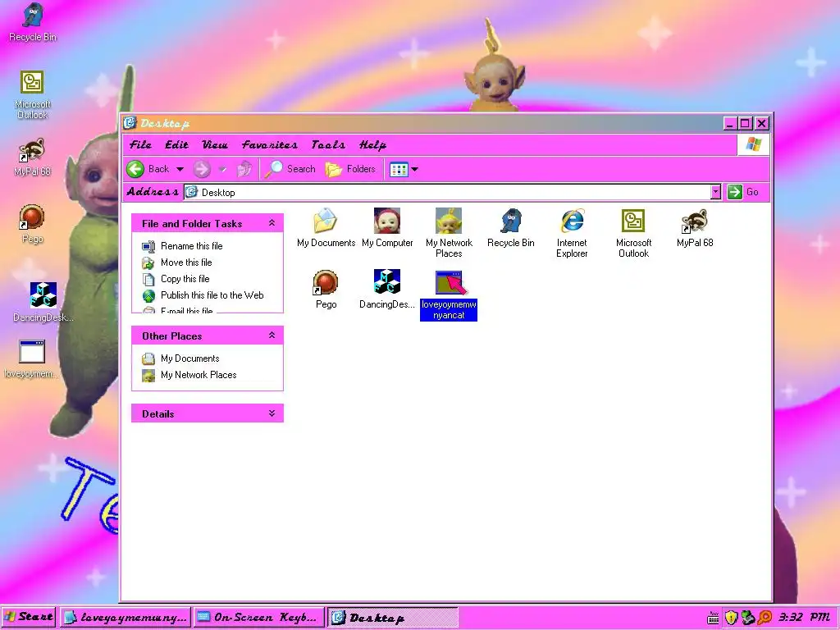This screenshot has height=630, width=840.
Task: Click Copy this file link
Action: pos(185,279)
